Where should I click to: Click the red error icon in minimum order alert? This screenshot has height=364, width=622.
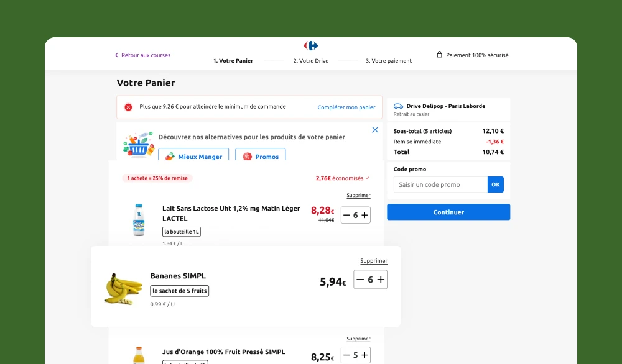coord(128,107)
